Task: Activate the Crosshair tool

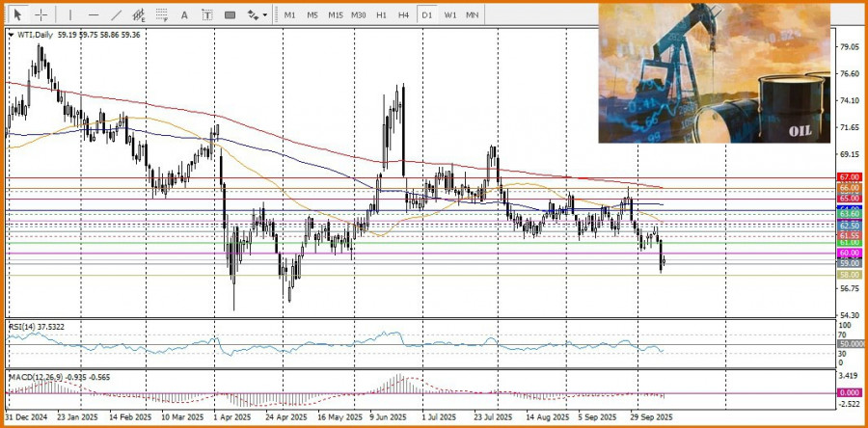Action: click(41, 14)
